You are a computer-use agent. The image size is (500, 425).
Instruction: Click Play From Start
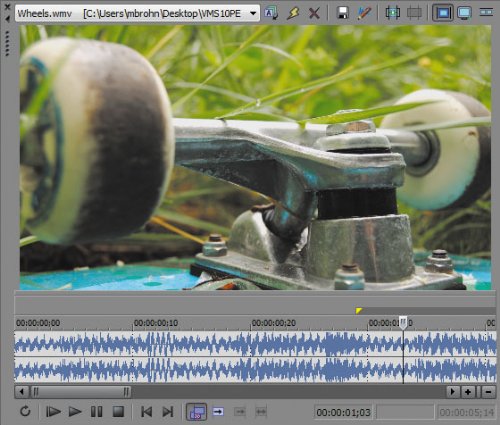coord(53,412)
